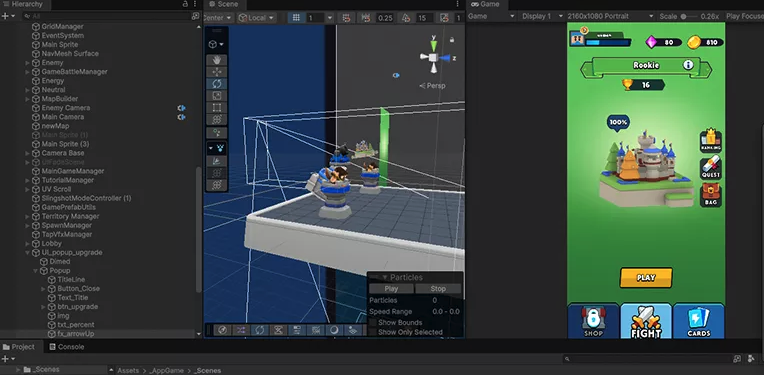Expand the Enemy object in Hierarchy
Image resolution: width=764 pixels, height=375 pixels.
pos(28,63)
